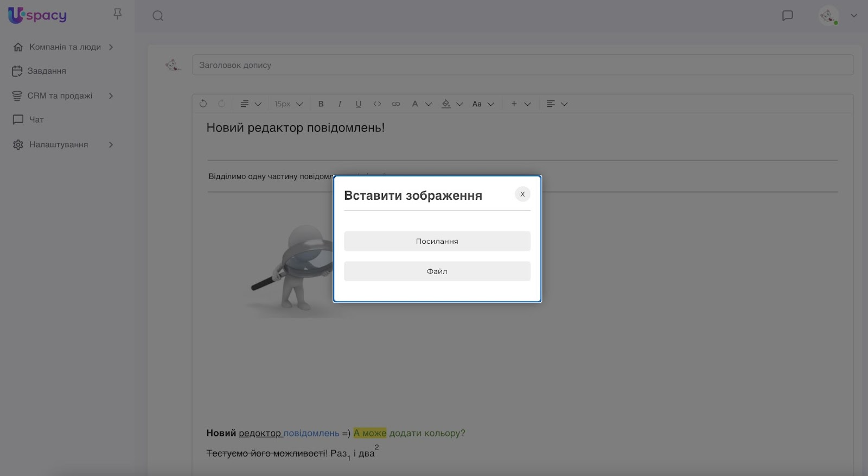Toggle italic text formatting

click(340, 104)
